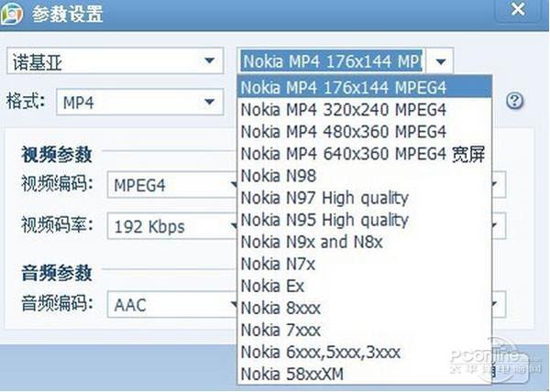This screenshot has width=550, height=392.
Task: Choose Nokia MP4 480x360 MPEG4 preset
Action: [x=365, y=132]
